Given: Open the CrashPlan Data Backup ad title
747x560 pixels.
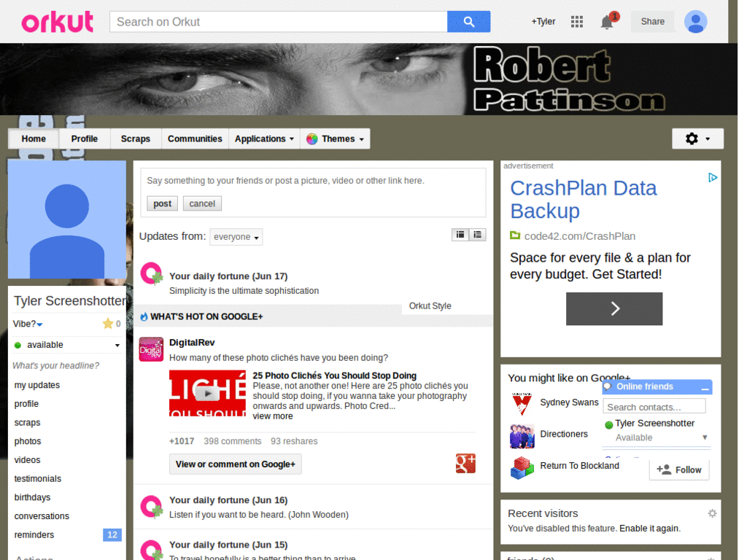Looking at the screenshot, I should point(584,200).
